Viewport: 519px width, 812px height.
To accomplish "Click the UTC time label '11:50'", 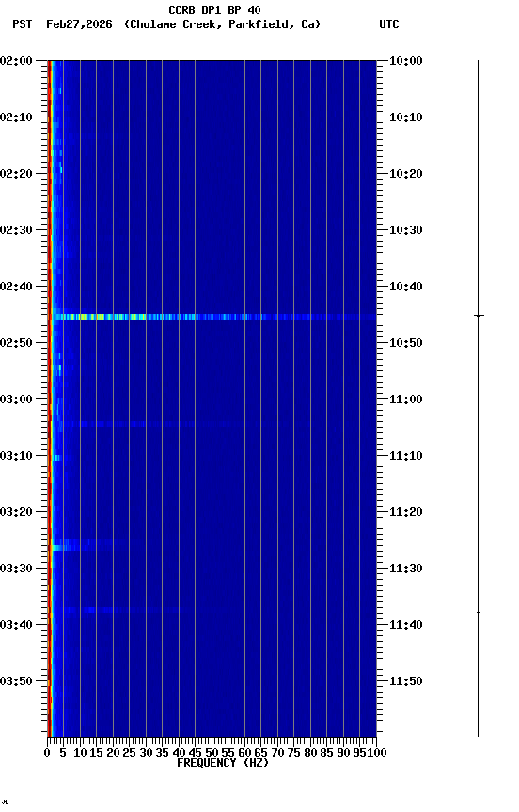I will point(406,681).
